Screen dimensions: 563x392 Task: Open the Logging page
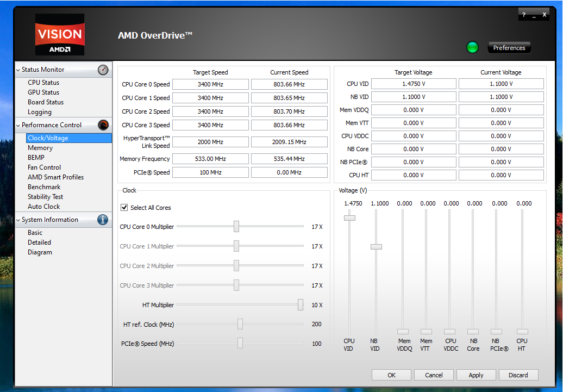coord(40,112)
